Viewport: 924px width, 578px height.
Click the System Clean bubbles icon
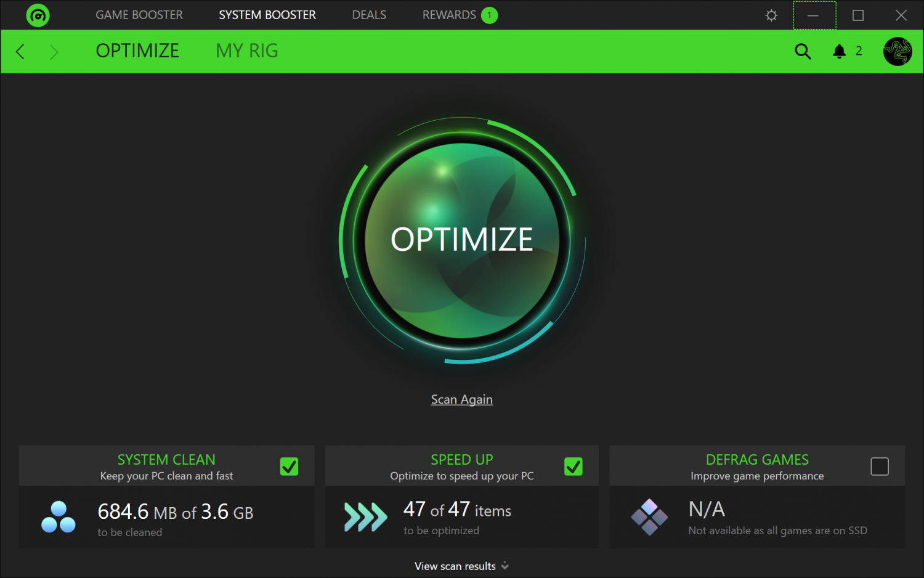pyautogui.click(x=59, y=517)
